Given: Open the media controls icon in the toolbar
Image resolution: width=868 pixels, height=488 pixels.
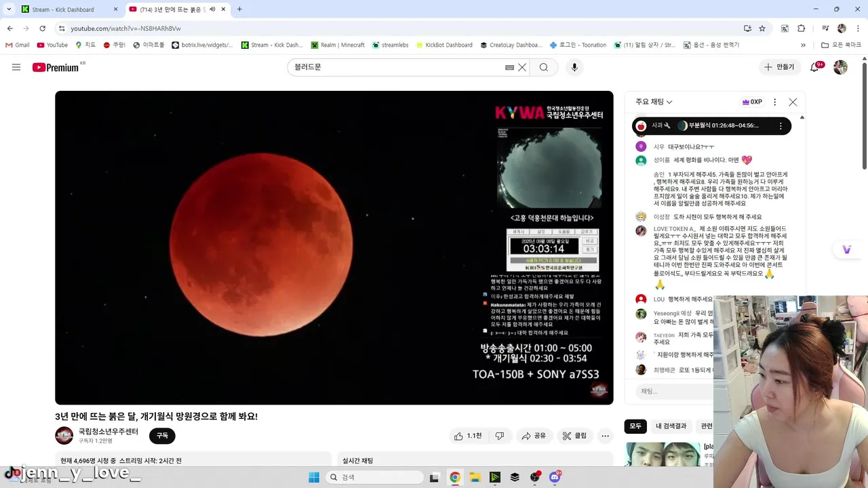Looking at the screenshot, I should pos(825,28).
